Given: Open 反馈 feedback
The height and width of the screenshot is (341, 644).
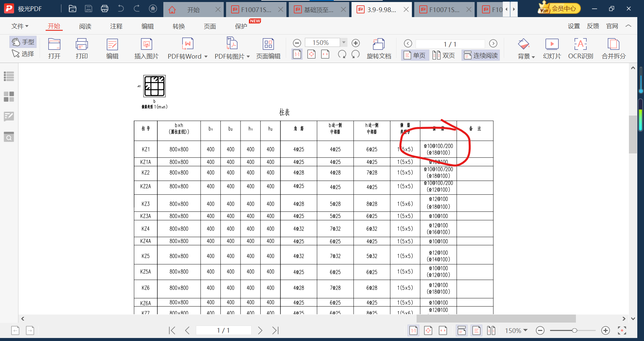Looking at the screenshot, I should (x=593, y=26).
